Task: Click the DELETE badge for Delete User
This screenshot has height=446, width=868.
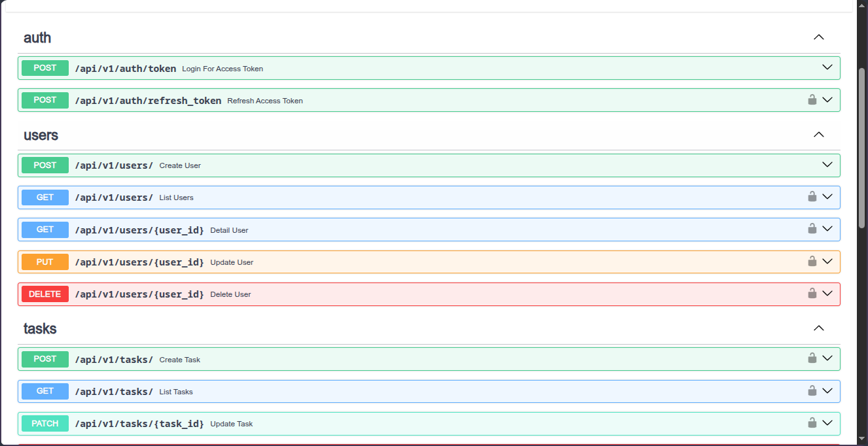Action: pyautogui.click(x=45, y=294)
